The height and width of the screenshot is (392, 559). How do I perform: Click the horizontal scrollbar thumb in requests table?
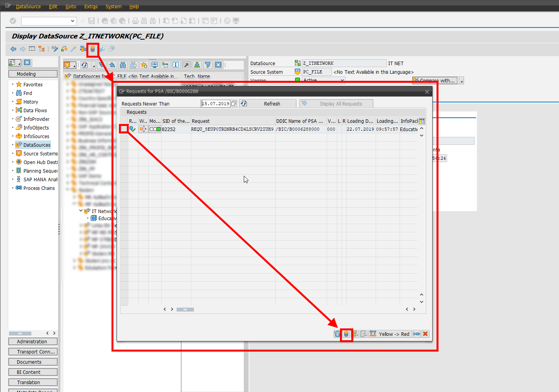click(185, 310)
